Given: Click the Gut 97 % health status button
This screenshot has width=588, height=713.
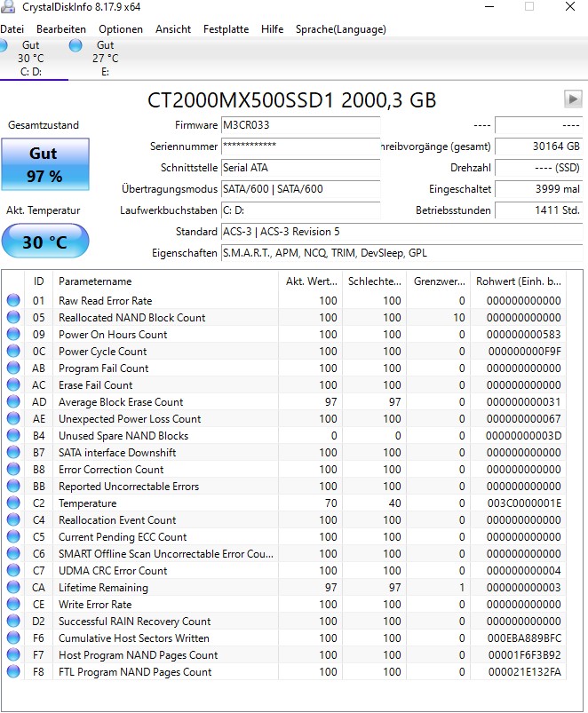Looking at the screenshot, I should [44, 164].
